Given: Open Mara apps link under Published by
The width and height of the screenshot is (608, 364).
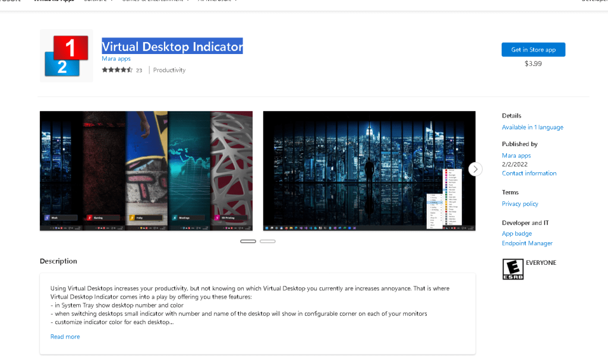Looking at the screenshot, I should pos(516,156).
